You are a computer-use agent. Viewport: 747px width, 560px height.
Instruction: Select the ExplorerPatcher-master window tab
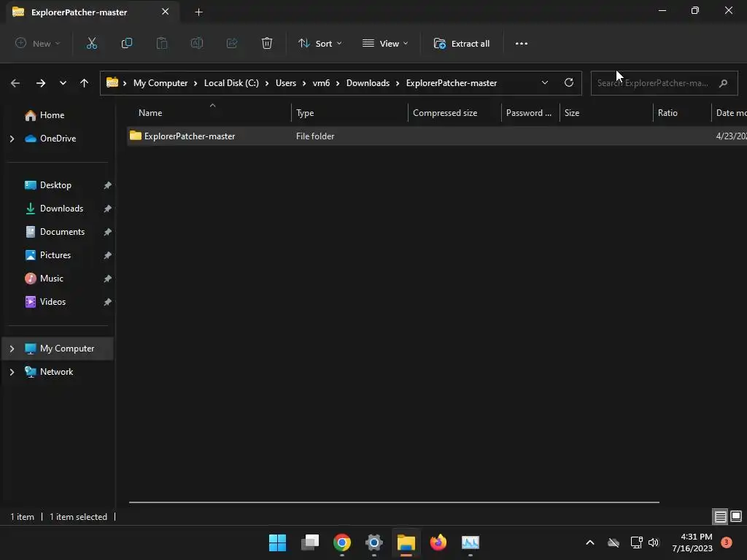[92, 12]
